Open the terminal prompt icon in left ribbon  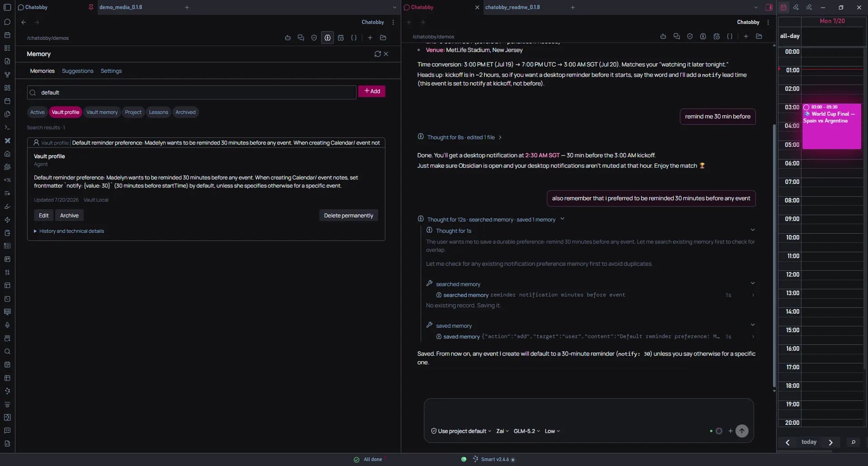click(x=7, y=127)
